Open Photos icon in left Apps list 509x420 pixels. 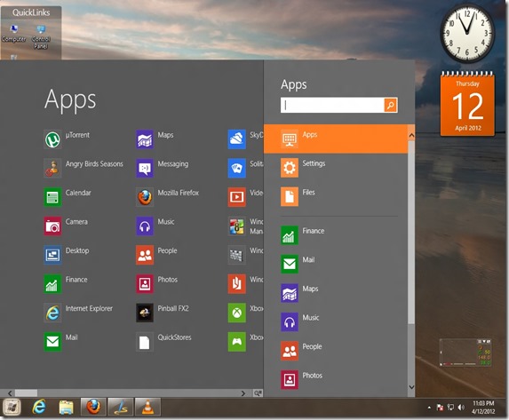[145, 284]
